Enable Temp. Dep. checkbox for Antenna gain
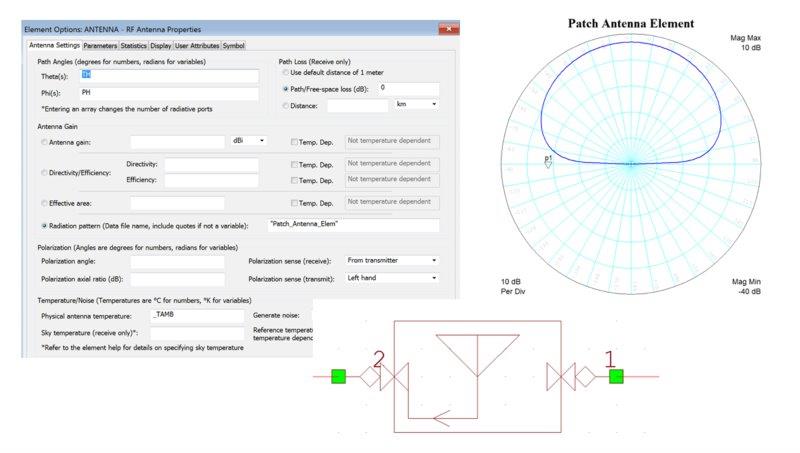 coord(294,142)
